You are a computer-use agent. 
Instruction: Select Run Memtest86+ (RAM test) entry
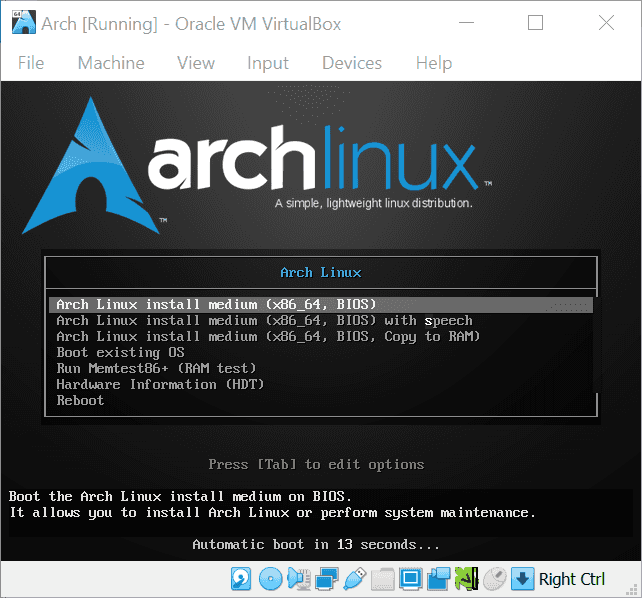coord(321,368)
